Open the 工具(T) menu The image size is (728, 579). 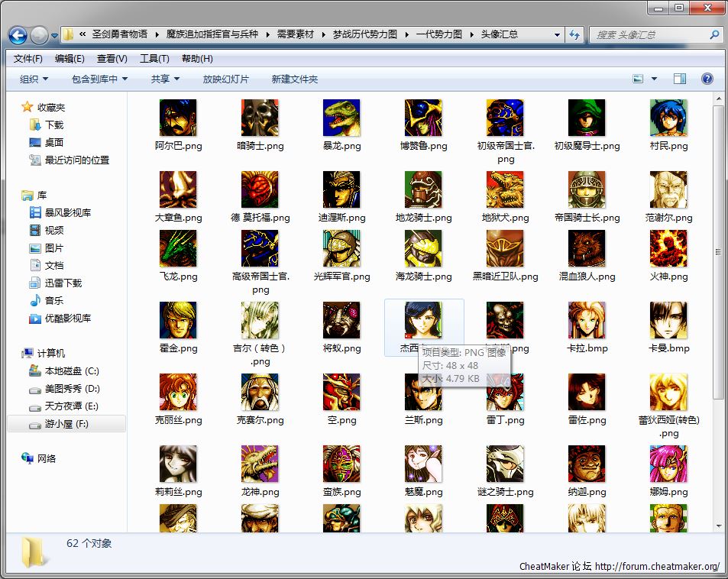[154, 59]
